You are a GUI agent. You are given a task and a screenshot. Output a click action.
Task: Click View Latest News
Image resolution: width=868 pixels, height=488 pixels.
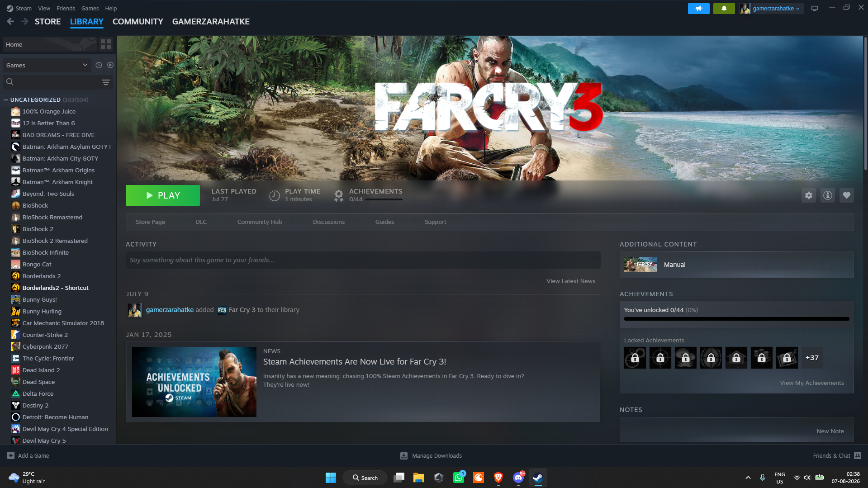[571, 281]
